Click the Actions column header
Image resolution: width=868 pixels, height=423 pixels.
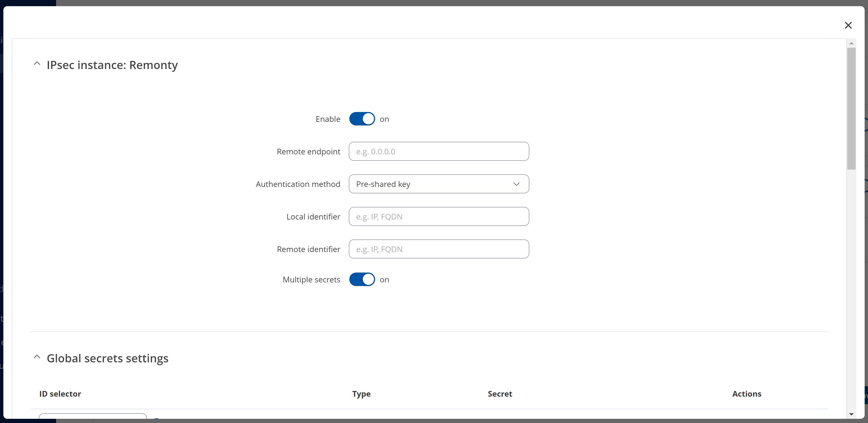[x=747, y=394]
